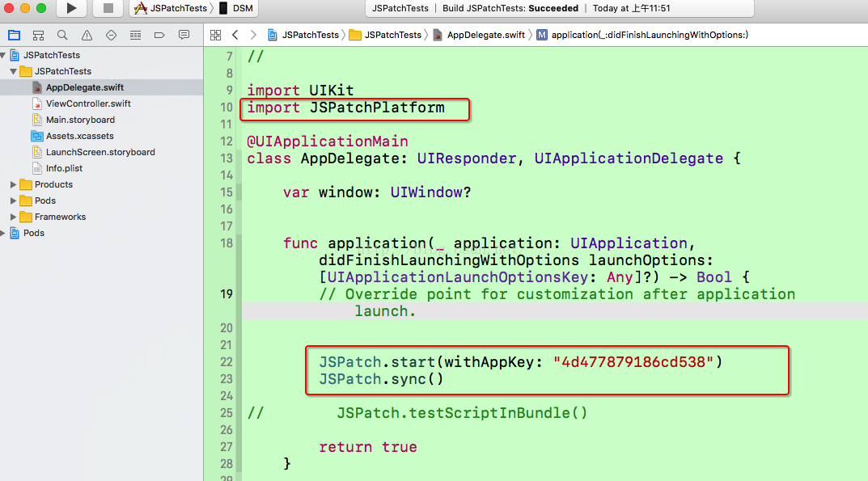Click the return true statement

coord(367,447)
